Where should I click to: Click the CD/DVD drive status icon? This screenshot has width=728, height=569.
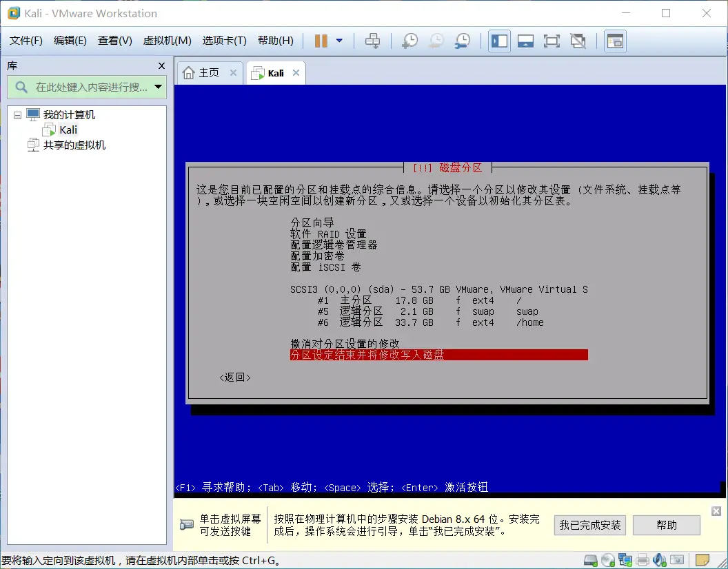607,559
